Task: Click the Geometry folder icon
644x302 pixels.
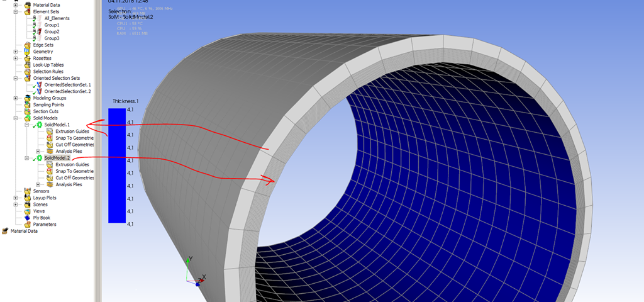Action: 27,52
